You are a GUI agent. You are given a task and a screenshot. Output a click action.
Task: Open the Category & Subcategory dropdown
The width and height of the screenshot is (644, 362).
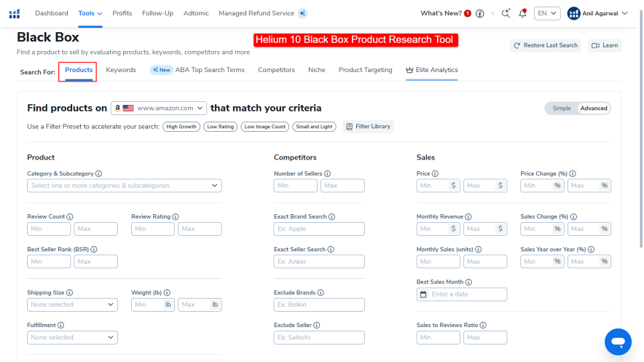point(125,186)
